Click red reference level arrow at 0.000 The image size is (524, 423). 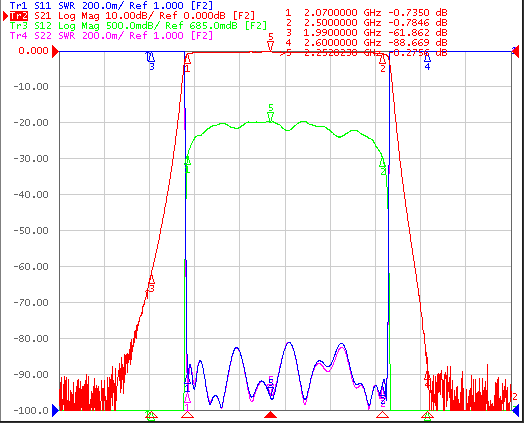point(55,52)
